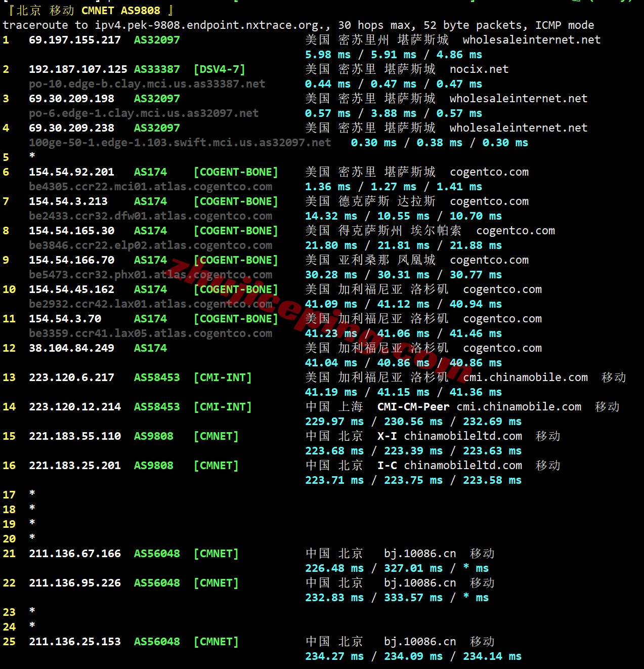This screenshot has height=669, width=644.
Task: Click bj.10086.cn on hop 22
Action: [x=420, y=583]
